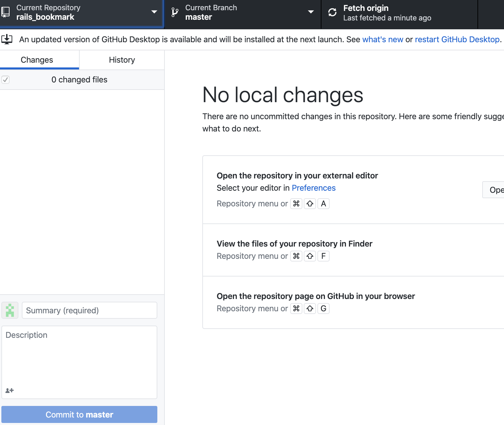Click the command key badge in external editor row
Screen dimensions: 504x425
point(296,204)
